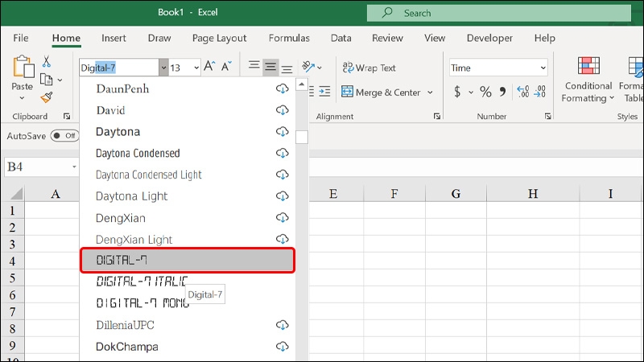Image resolution: width=644 pixels, height=362 pixels.
Task: Open the font size dropdown
Action: [x=196, y=68]
